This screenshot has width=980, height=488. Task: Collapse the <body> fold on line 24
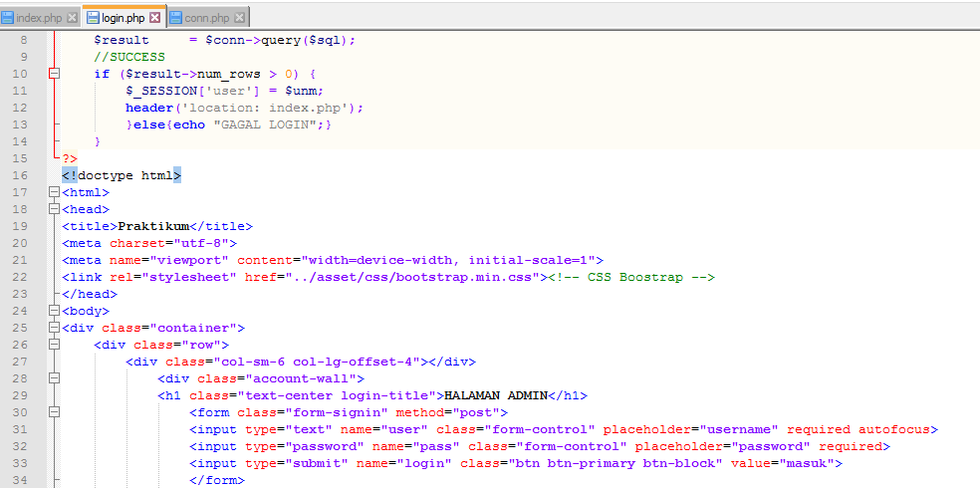55,310
